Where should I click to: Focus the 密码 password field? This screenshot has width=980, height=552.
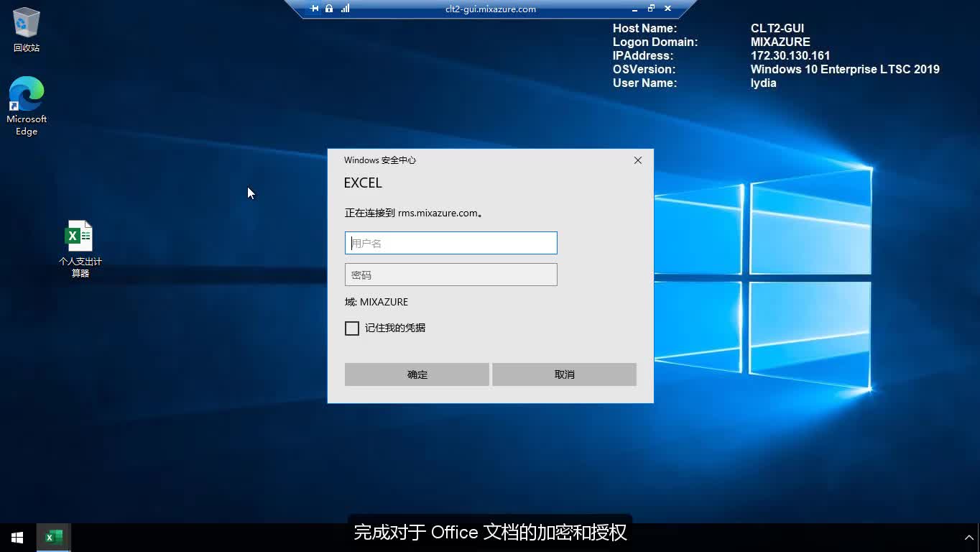[x=451, y=275]
